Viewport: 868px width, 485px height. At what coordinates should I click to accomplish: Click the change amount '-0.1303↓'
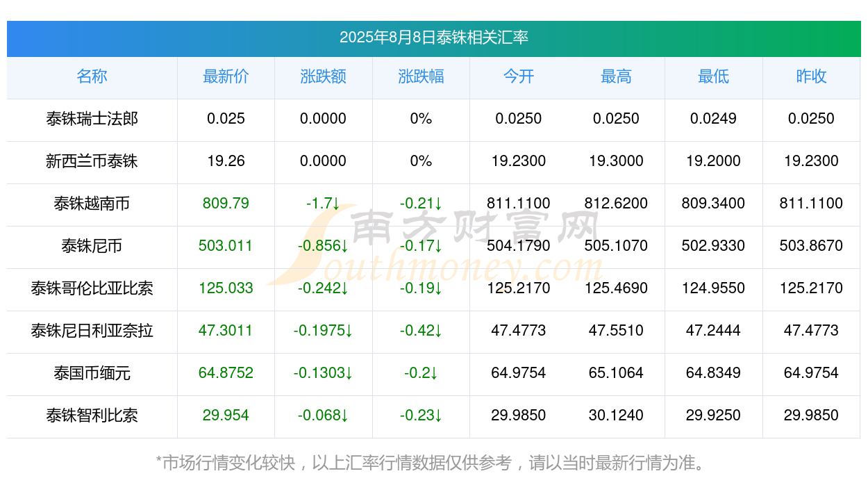point(324,373)
